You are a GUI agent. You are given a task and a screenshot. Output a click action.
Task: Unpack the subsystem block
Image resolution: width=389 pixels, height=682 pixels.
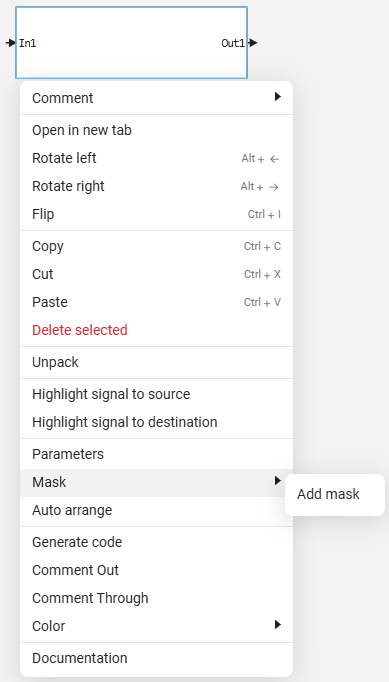click(157, 362)
